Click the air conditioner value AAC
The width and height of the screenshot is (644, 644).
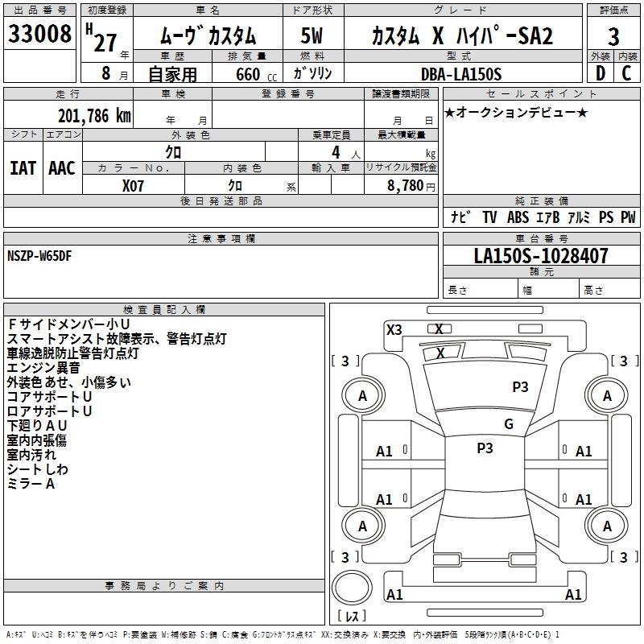point(62,168)
